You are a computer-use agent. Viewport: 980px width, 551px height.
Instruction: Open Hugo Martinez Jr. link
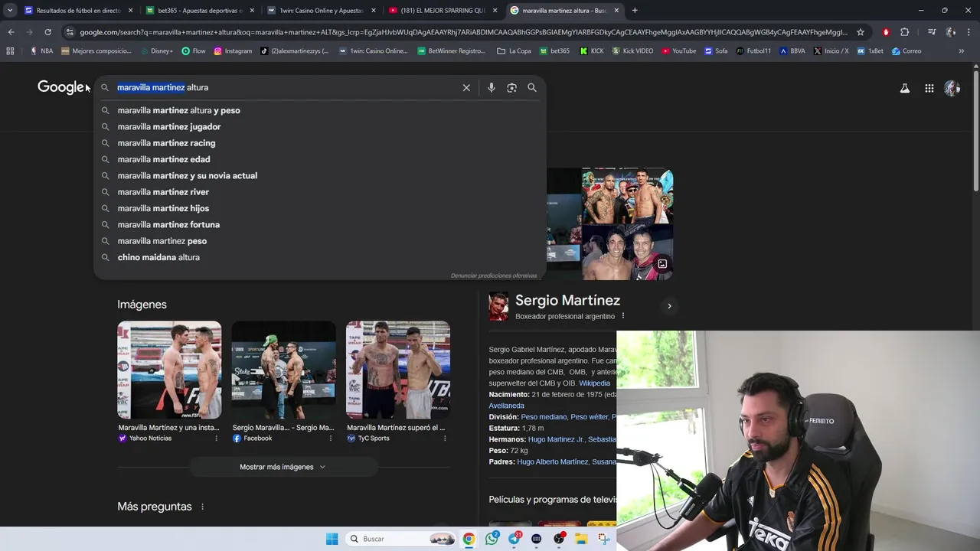[556, 439]
